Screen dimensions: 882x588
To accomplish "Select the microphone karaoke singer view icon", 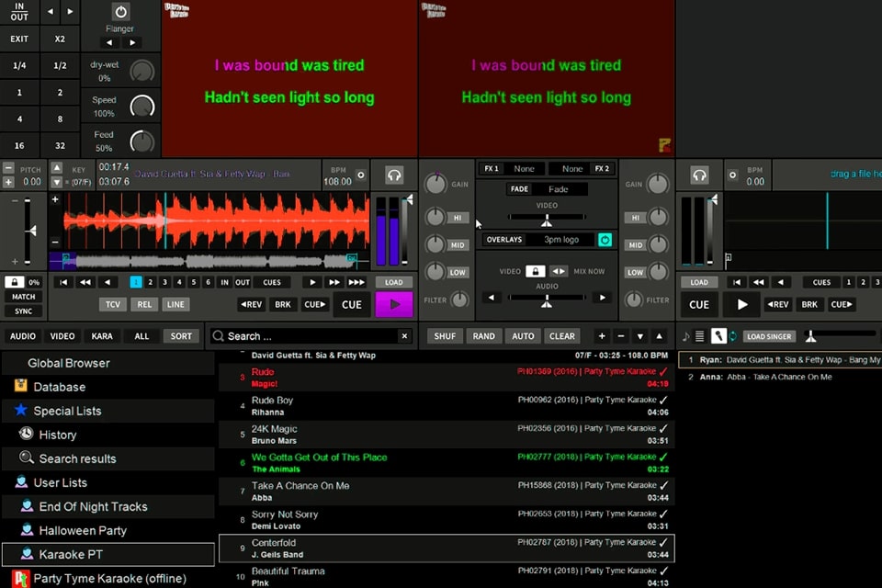I will pos(718,336).
